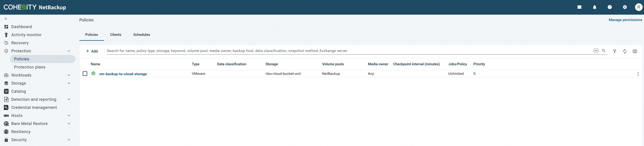Viewport: 644px width, 146px height.
Task: Sort by the Storage column header
Action: (271, 64)
